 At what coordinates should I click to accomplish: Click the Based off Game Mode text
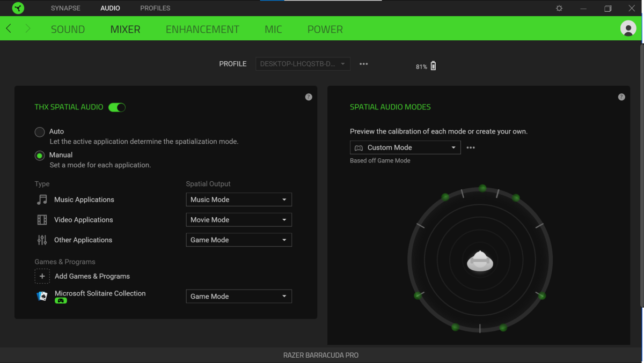click(x=380, y=160)
